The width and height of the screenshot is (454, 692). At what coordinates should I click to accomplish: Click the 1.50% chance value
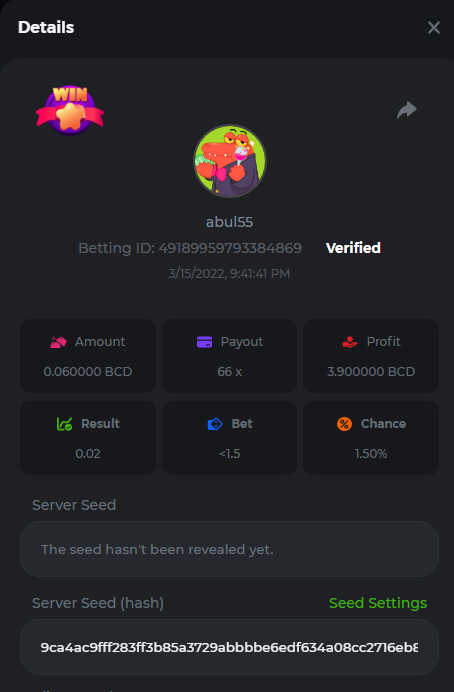tap(371, 454)
